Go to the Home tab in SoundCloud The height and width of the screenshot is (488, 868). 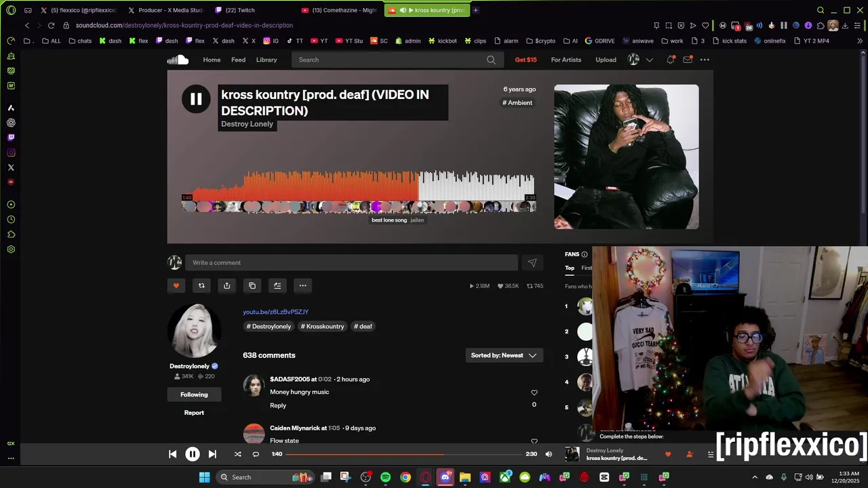[212, 60]
